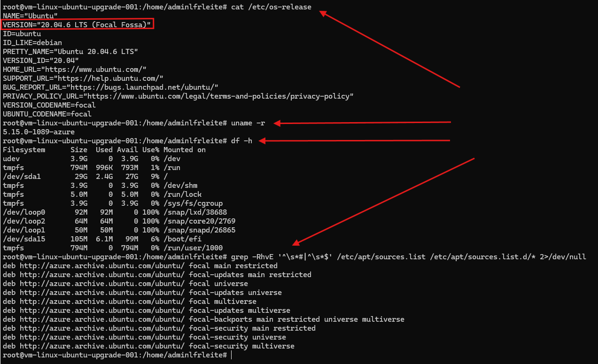The height and width of the screenshot is (364, 598).
Task: Click the empty prompt cursor at bottom
Action: click(232, 355)
